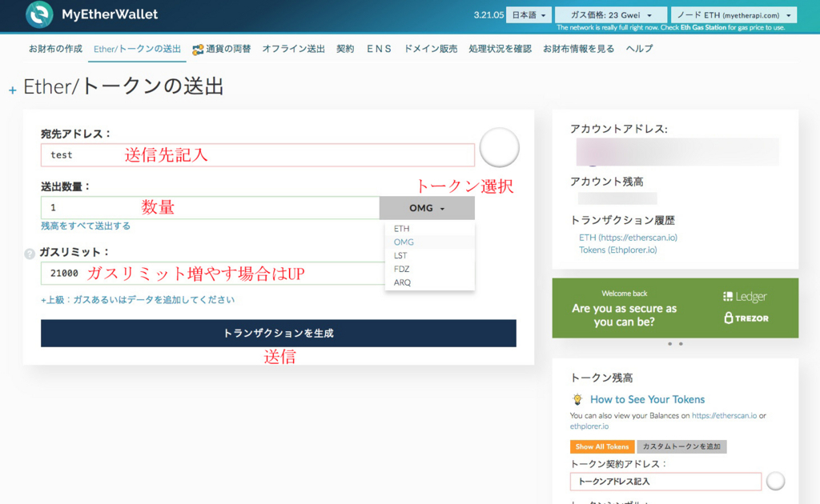Click the plus icon beside the page heading

13,90
